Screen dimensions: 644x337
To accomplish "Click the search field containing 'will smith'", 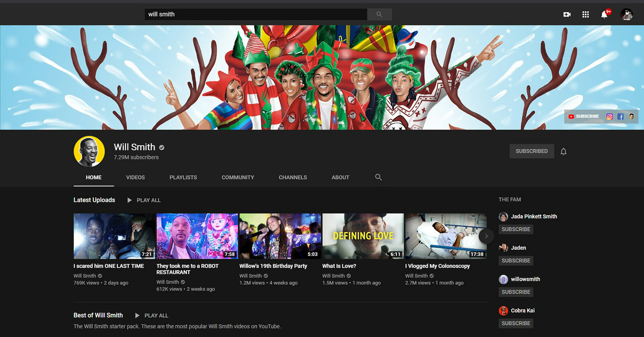I will click(256, 14).
